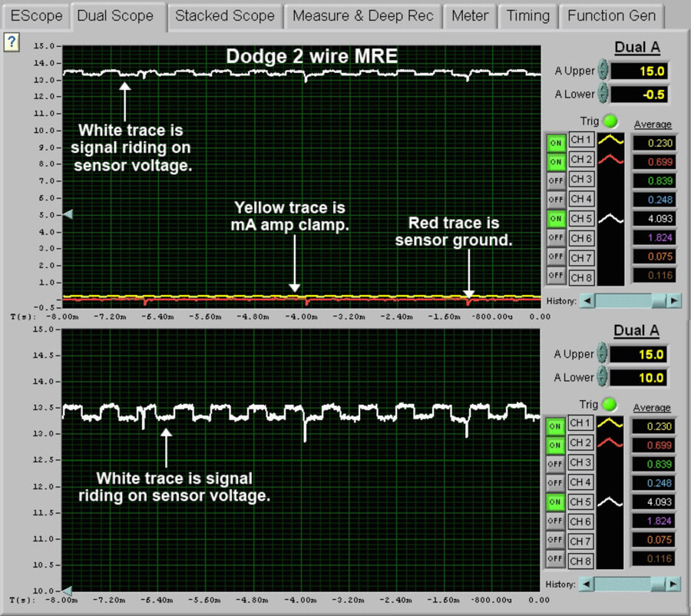Click the top scope's green Trig indicator
Image resolution: width=691 pixels, height=616 pixels.
(x=610, y=121)
